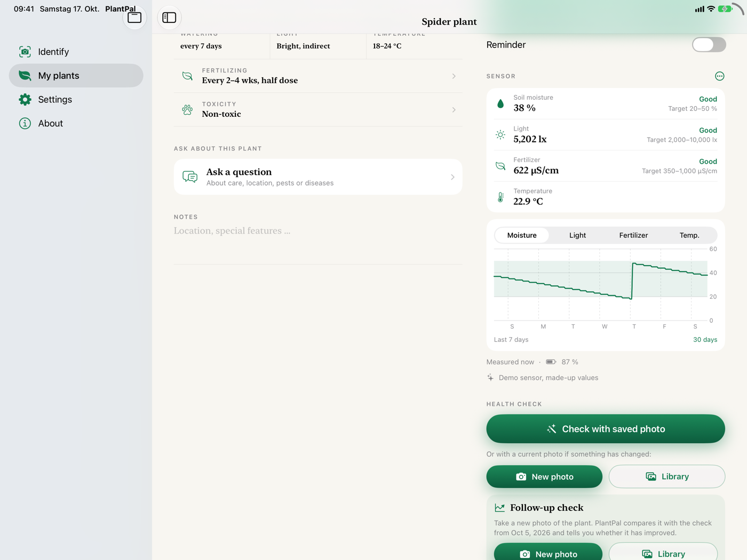Click the fertilizing leaf icon
This screenshot has height=560, width=747.
[187, 76]
